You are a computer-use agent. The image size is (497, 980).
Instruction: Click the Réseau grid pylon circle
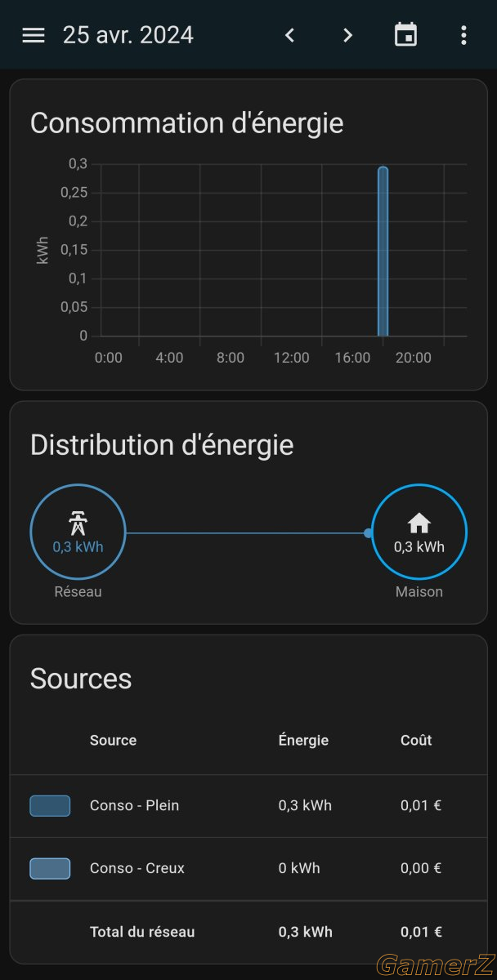(x=78, y=532)
